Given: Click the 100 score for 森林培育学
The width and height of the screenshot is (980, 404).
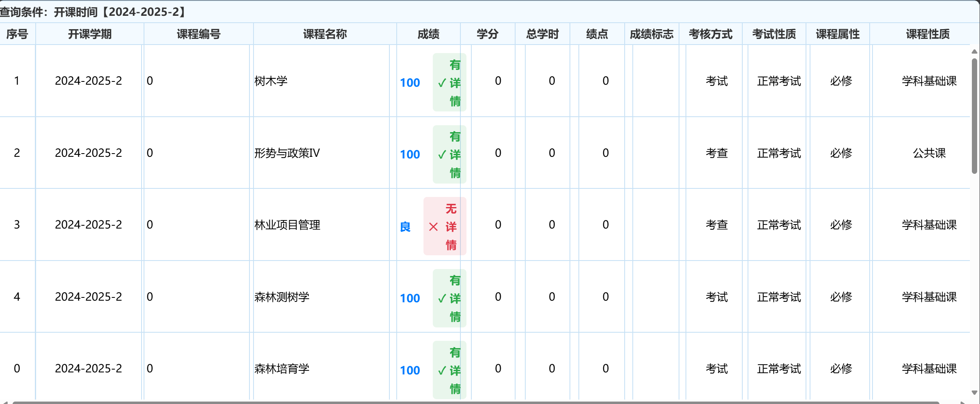Looking at the screenshot, I should click(410, 370).
